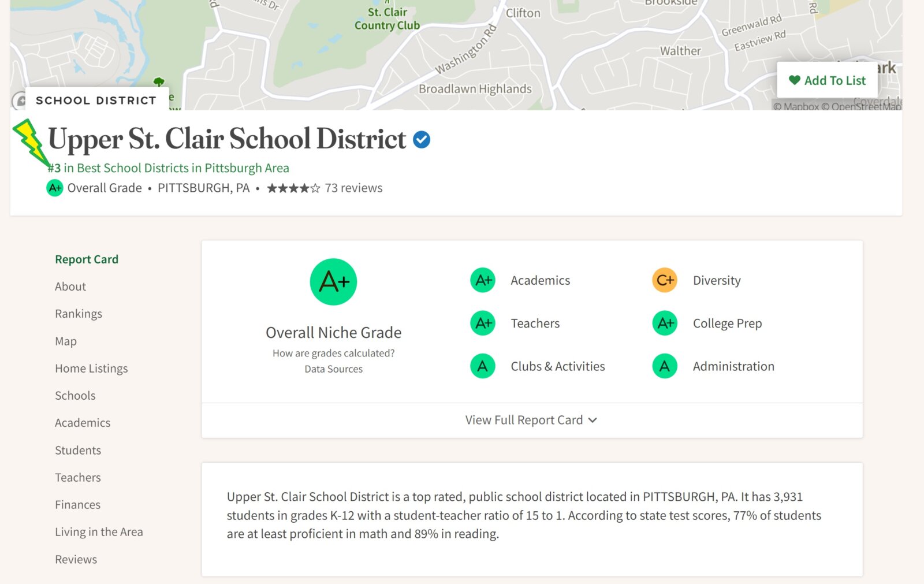Click the A+ Academics grade icon
924x584 pixels.
pyautogui.click(x=483, y=280)
